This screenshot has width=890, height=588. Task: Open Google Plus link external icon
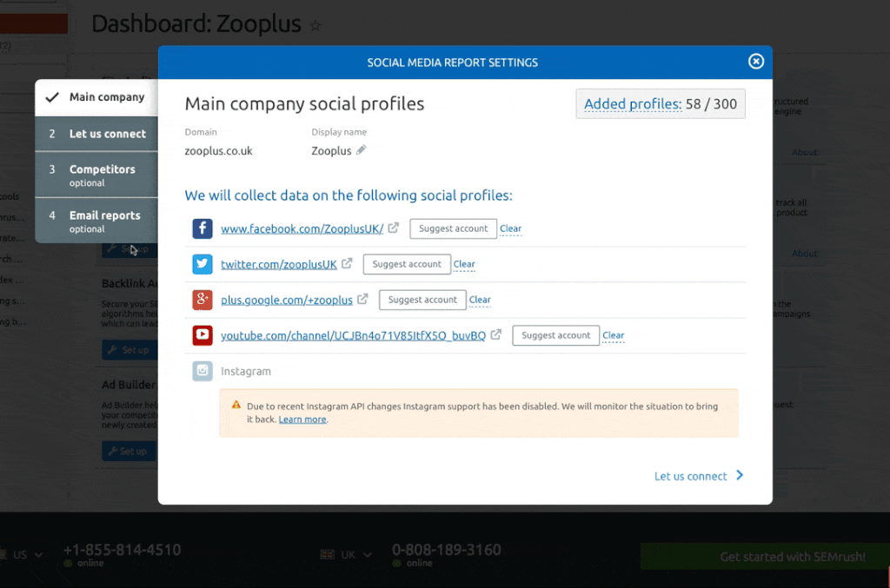point(362,299)
